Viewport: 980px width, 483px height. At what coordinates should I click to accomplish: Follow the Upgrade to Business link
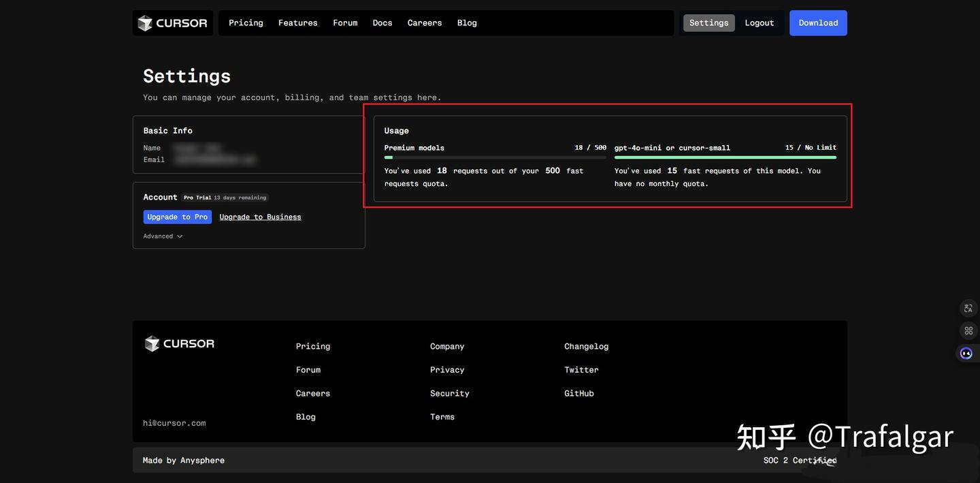pos(260,217)
